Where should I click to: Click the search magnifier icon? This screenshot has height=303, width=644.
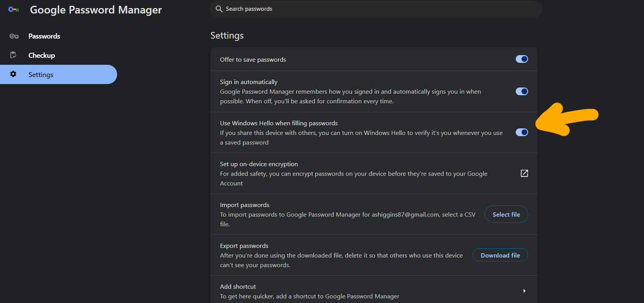[219, 9]
